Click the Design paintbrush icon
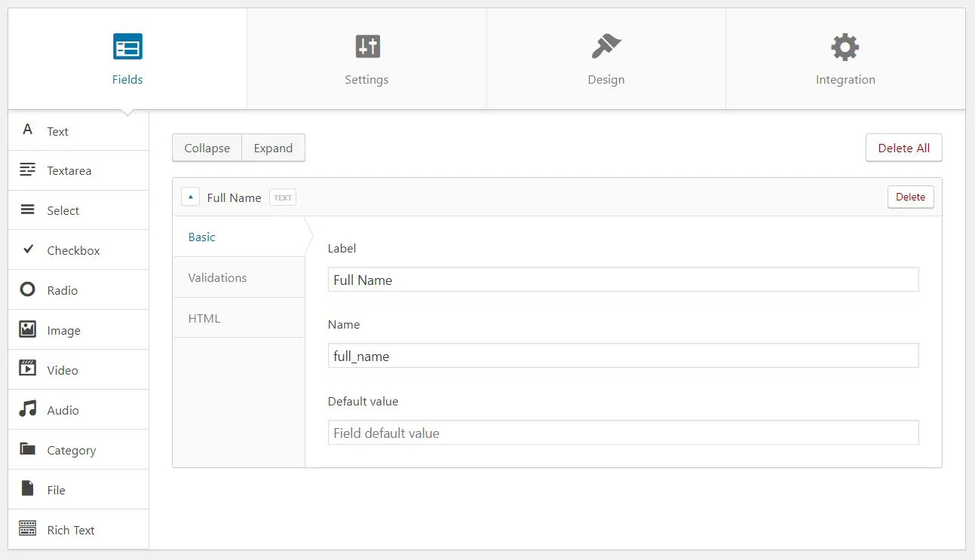This screenshot has height=560, width=975. [x=606, y=47]
